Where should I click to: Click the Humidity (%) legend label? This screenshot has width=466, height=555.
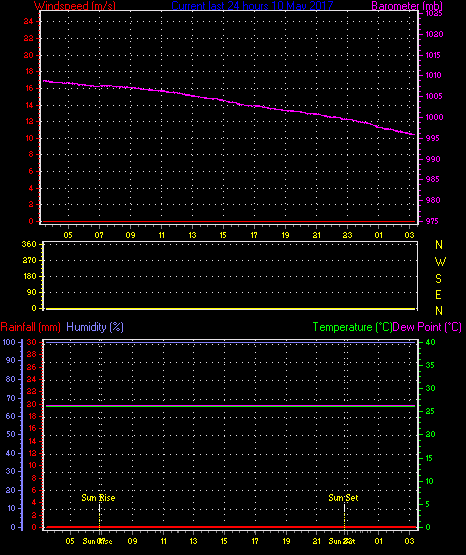tap(95, 327)
